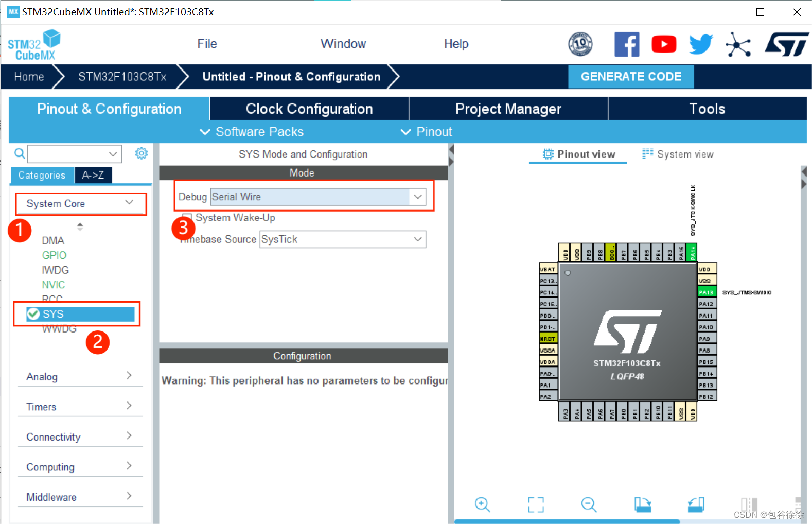This screenshot has width=812, height=524.
Task: Select the Pinout view tab
Action: [578, 154]
